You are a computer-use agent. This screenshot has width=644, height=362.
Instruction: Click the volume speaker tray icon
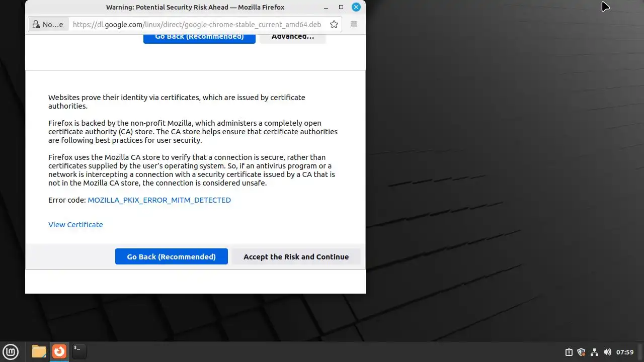coord(607,352)
